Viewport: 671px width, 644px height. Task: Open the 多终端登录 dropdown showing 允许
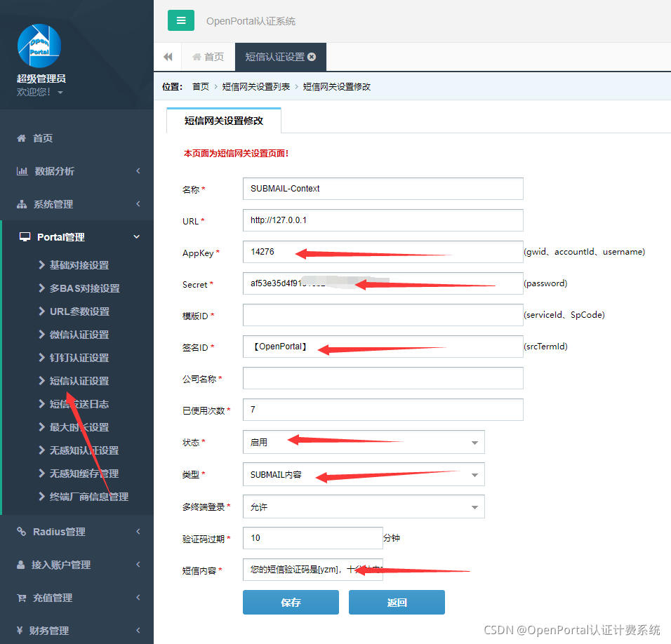coord(364,507)
